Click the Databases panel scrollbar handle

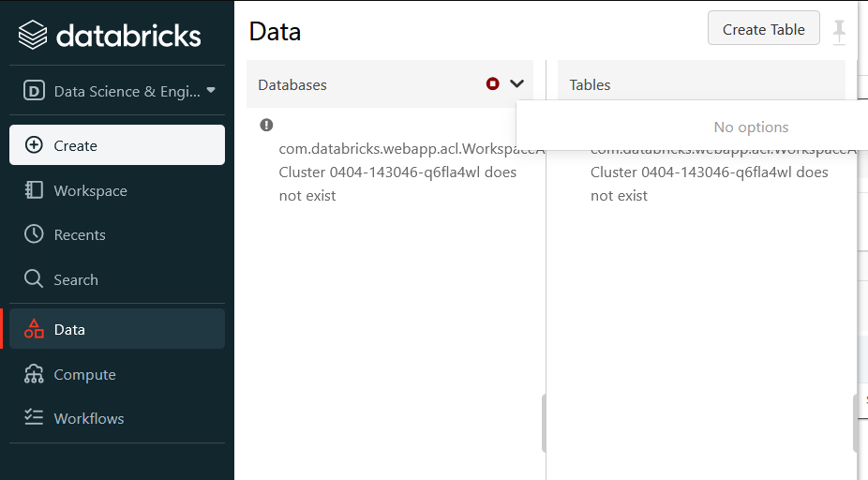(543, 423)
